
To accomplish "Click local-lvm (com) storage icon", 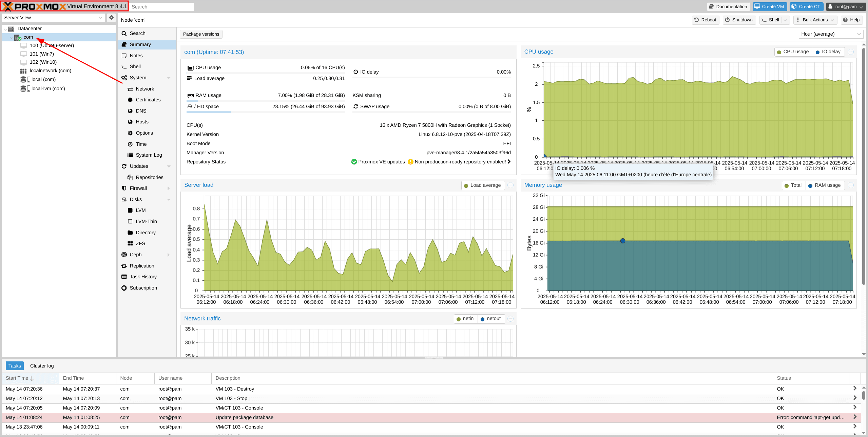I will [25, 88].
